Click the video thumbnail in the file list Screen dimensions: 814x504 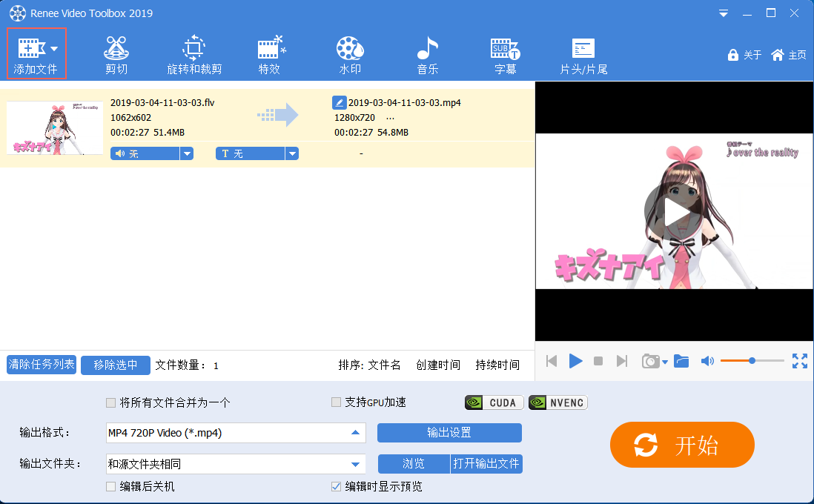pos(55,128)
